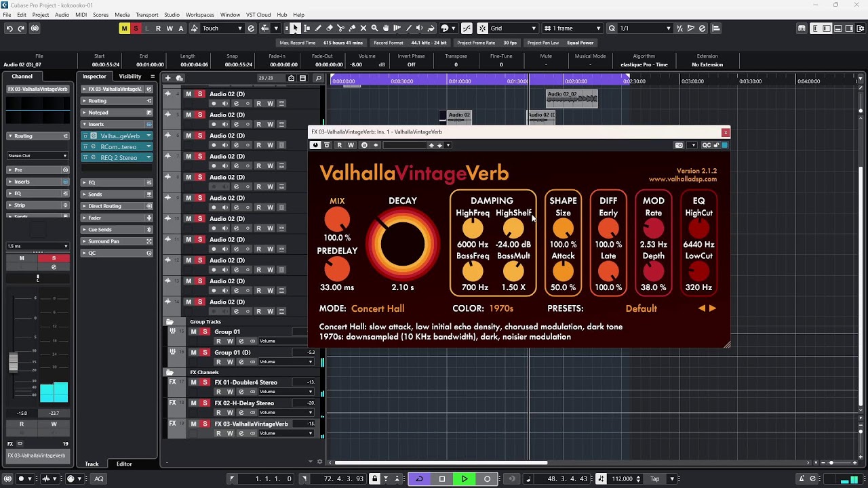Expand the Sends section in Inspector

point(117,195)
